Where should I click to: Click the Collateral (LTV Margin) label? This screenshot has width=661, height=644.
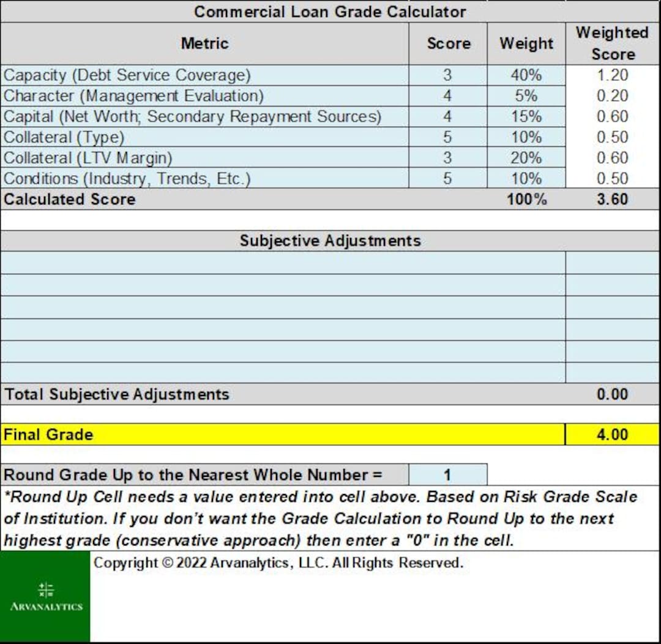click(x=88, y=158)
